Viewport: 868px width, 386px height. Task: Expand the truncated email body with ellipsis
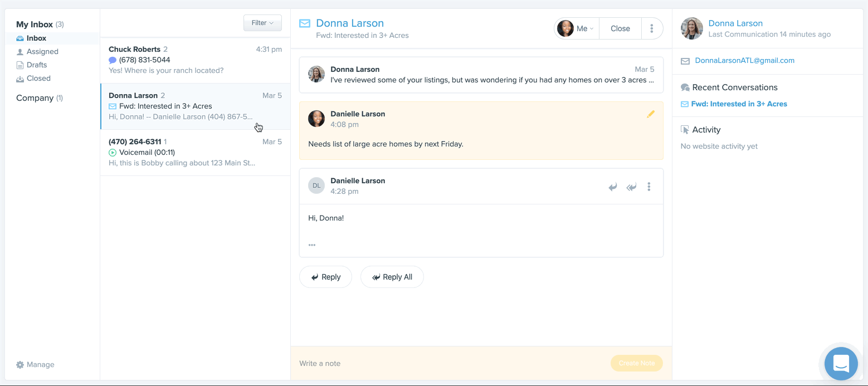[x=311, y=245]
